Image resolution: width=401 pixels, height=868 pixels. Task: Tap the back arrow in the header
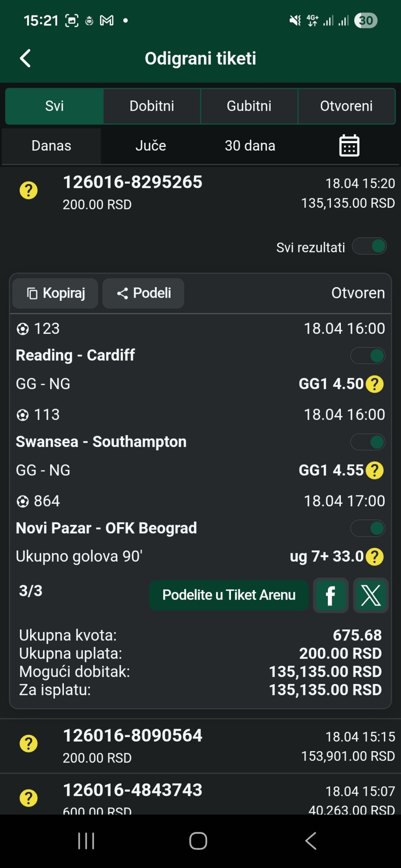coord(26,58)
